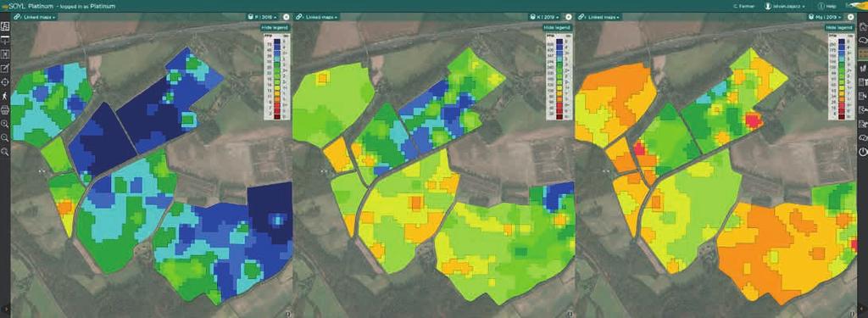The image size is (868, 318).
Task: Select the crossed-box tool in left toolbar
Action: [5, 53]
